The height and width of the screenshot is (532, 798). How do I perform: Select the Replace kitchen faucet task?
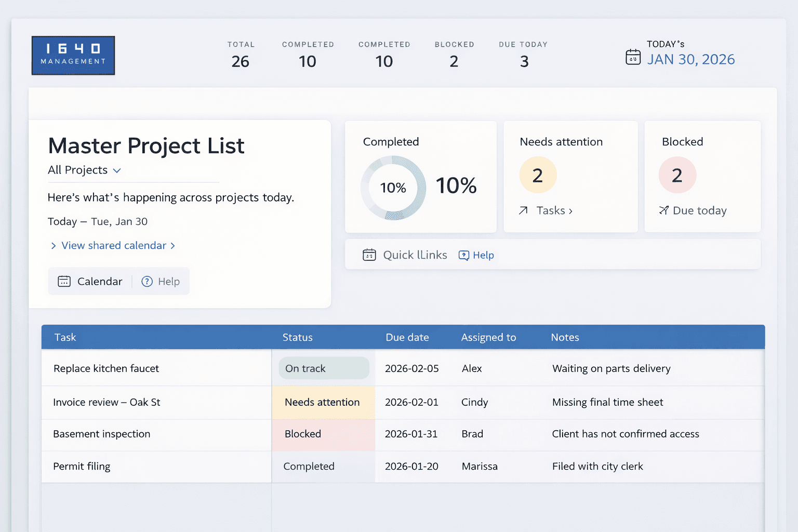pyautogui.click(x=106, y=368)
